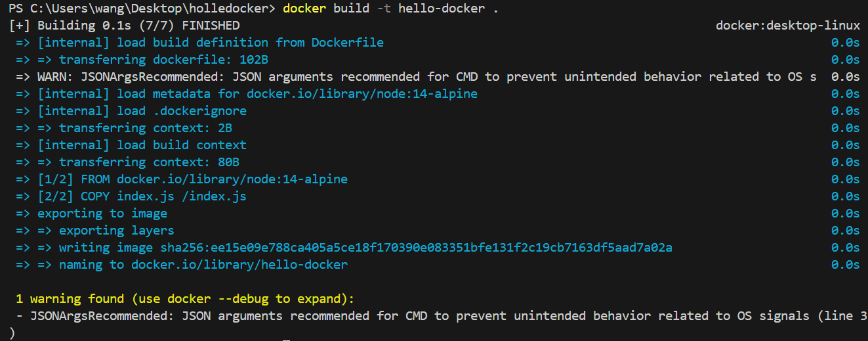Click the docker:desktop-linux label
The image size is (868, 341).
coord(787,26)
